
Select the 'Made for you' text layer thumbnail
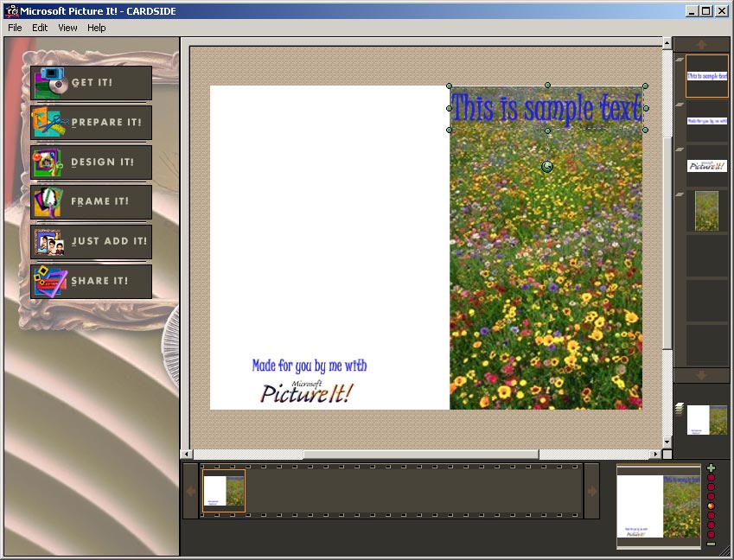click(707, 121)
